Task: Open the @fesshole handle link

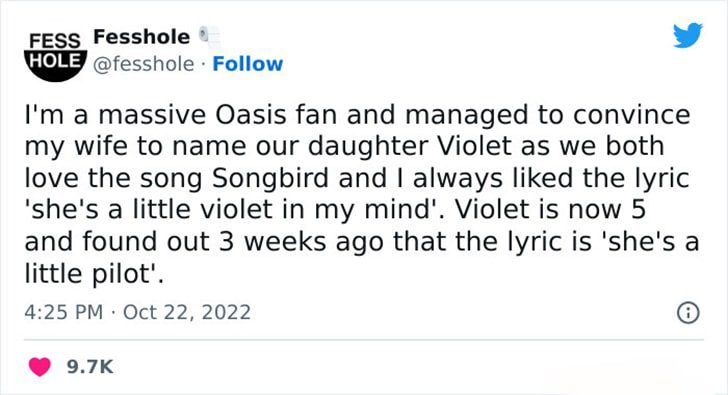Action: tap(143, 64)
